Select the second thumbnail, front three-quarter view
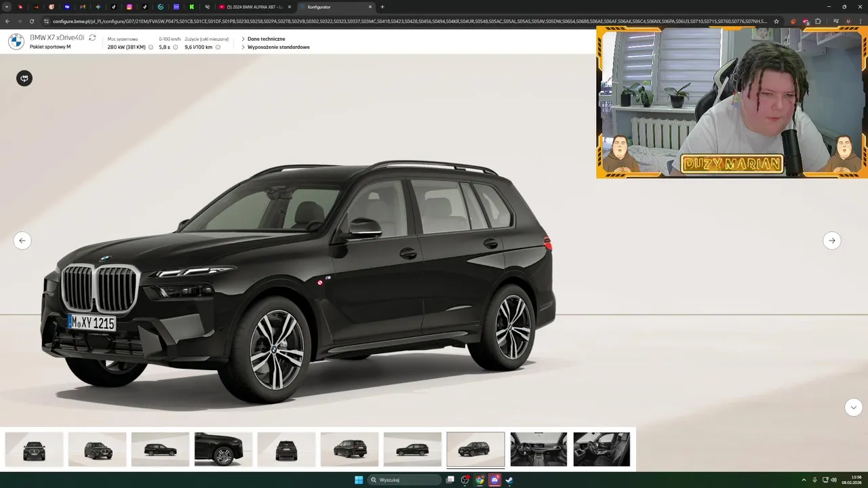The width and height of the screenshot is (868, 488). [97, 449]
